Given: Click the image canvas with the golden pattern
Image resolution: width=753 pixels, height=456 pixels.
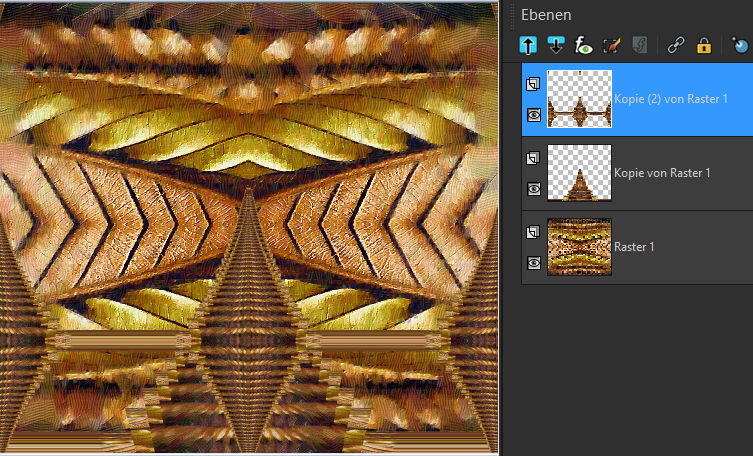Looking at the screenshot, I should pyautogui.click(x=249, y=228).
